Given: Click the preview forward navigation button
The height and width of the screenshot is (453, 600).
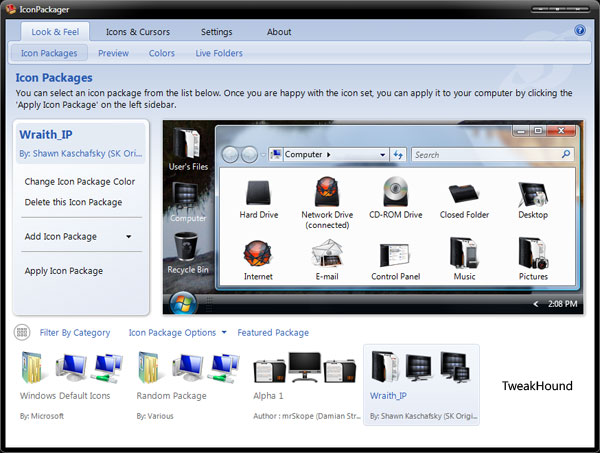Looking at the screenshot, I should point(249,155).
